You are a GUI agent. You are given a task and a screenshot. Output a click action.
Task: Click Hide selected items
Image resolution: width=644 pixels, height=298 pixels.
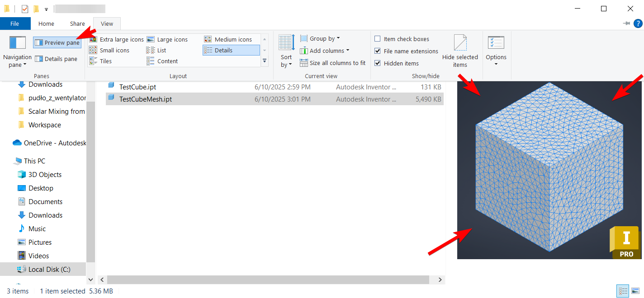(460, 51)
